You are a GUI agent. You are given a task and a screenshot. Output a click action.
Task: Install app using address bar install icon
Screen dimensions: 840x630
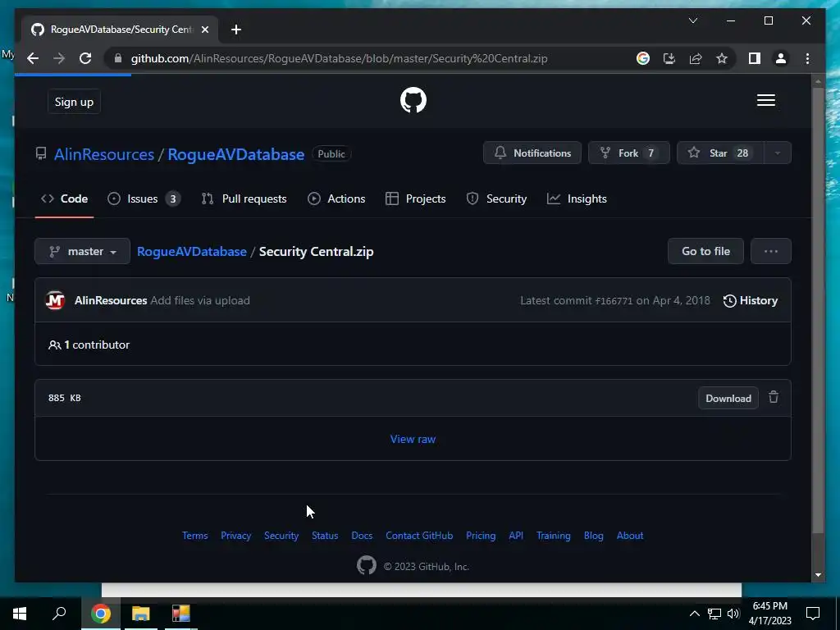pos(669,58)
